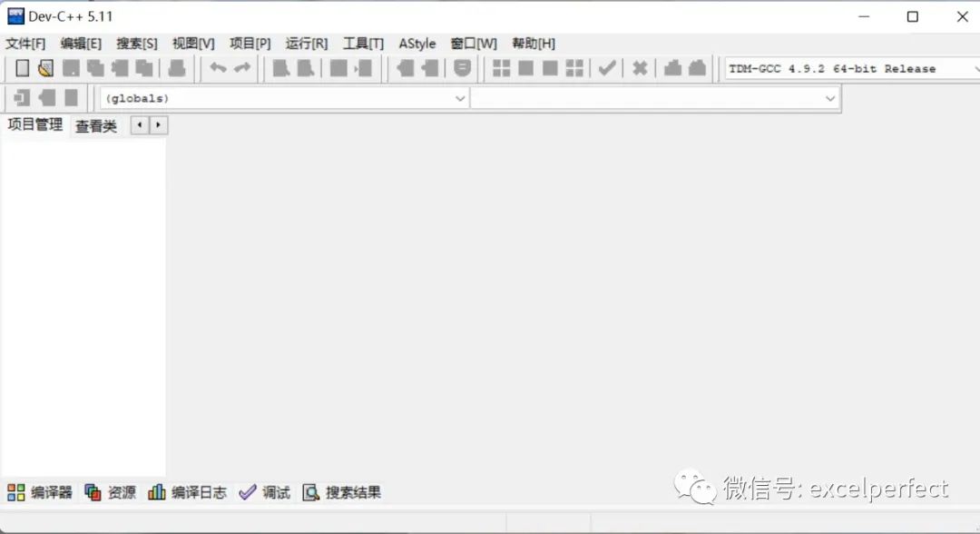Click inside the empty project manager panel
Screen dimensions: 980x534
point(83,306)
